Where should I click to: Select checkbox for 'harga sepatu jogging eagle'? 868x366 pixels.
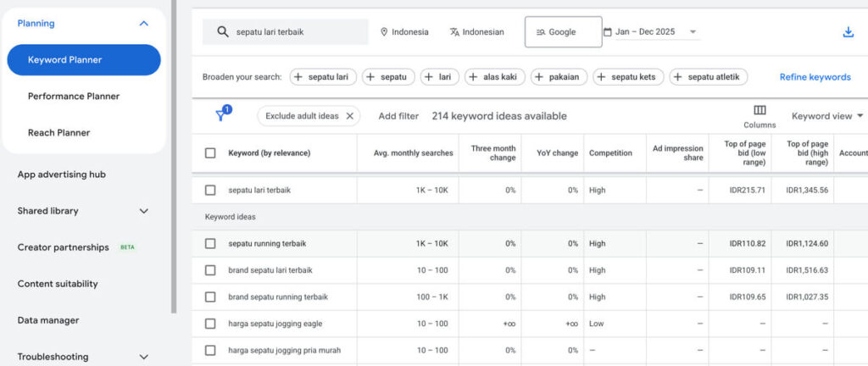point(210,324)
